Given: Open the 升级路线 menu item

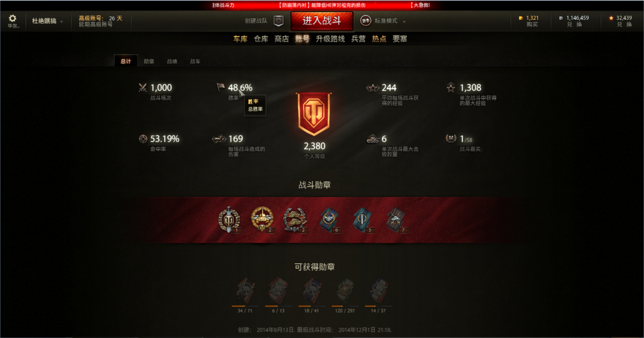Looking at the screenshot, I should [x=330, y=39].
